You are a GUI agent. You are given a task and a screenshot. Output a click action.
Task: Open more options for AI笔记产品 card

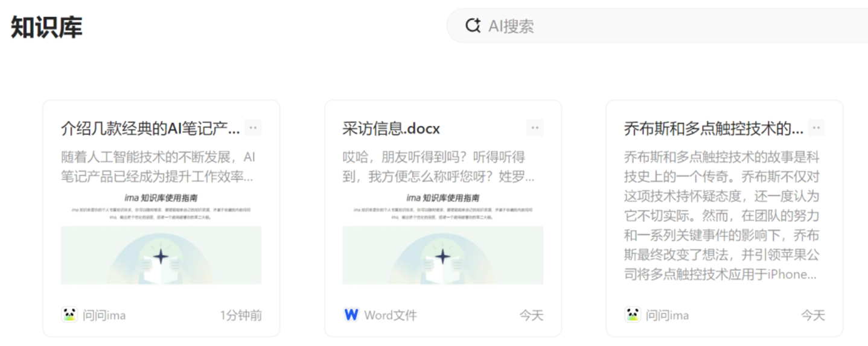pyautogui.click(x=254, y=128)
